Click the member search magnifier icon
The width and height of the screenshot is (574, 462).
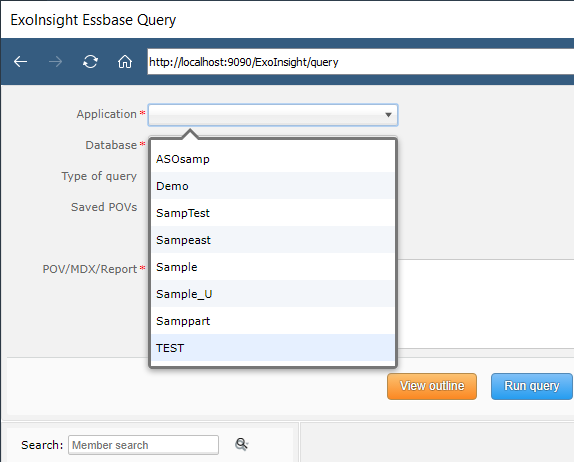tap(241, 444)
